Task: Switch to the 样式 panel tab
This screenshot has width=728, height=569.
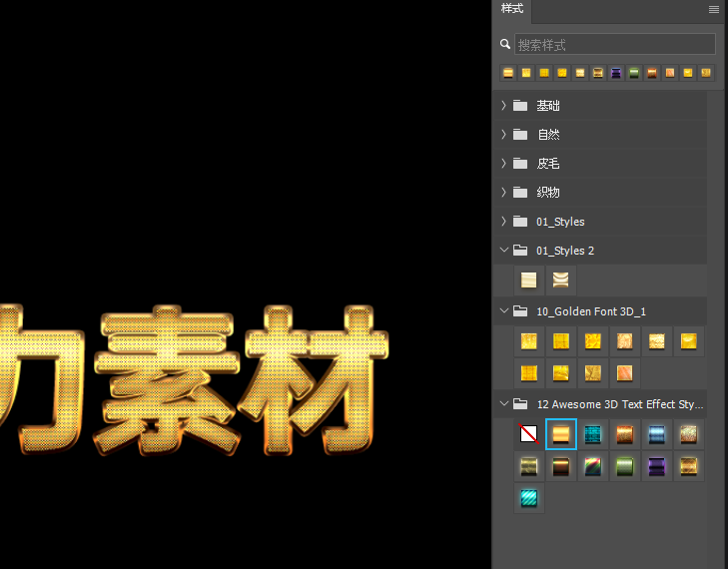Action: [x=512, y=10]
